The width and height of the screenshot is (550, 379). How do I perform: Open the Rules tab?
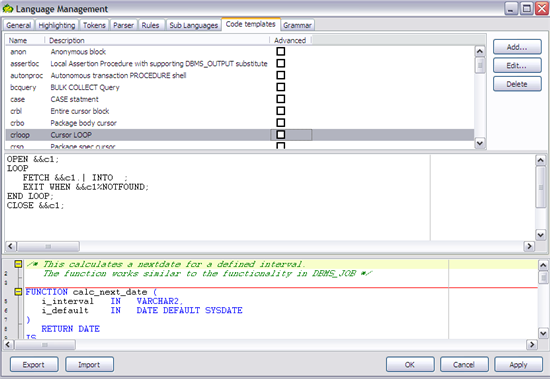[150, 25]
